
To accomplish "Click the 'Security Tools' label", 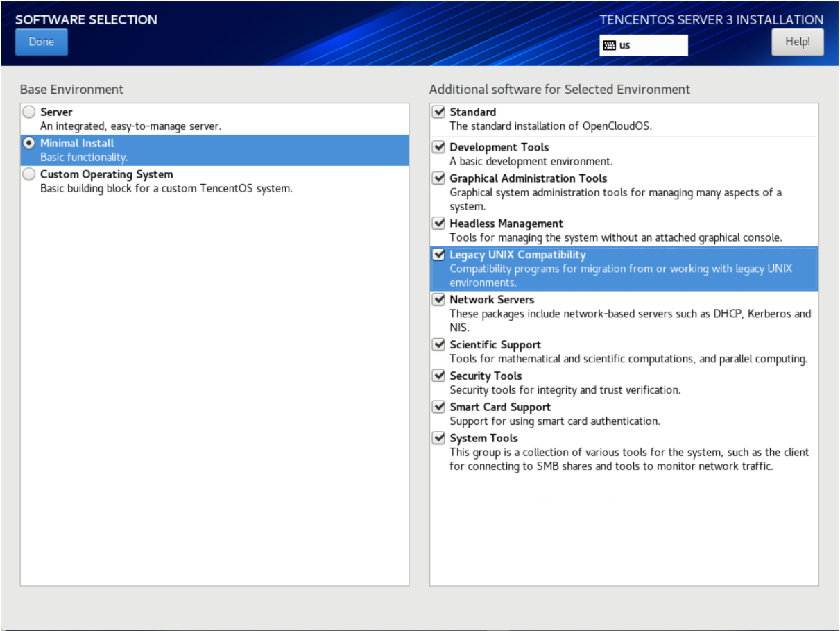I will pyautogui.click(x=486, y=376).
